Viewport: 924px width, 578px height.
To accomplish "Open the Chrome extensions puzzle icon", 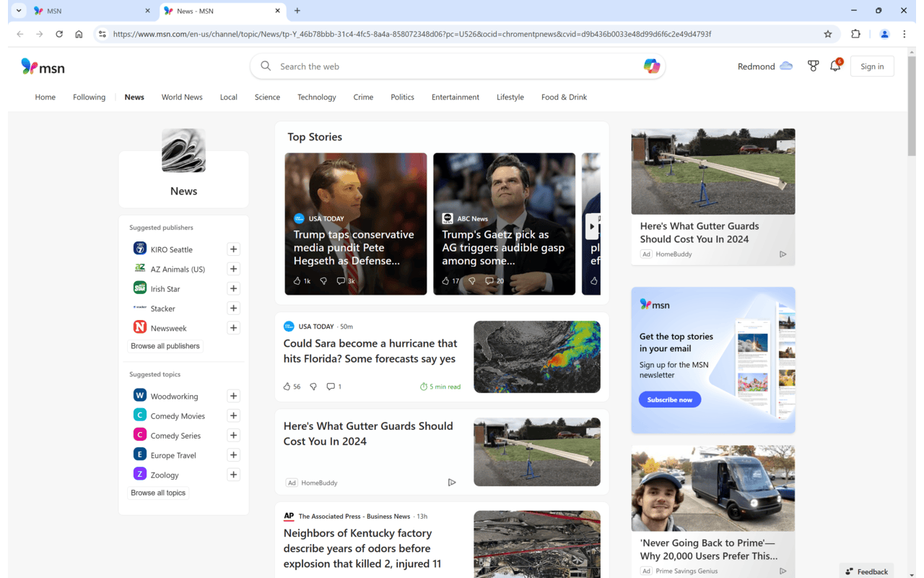I will pyautogui.click(x=855, y=34).
